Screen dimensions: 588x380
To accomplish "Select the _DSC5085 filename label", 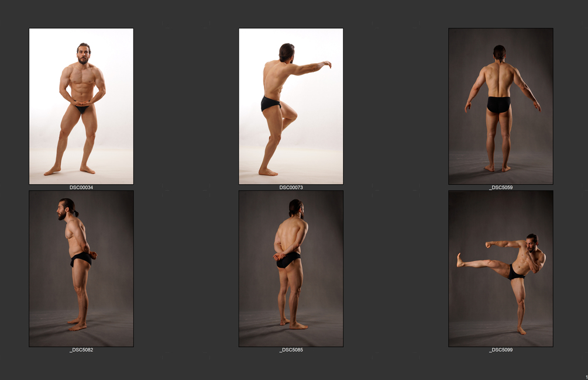I will 291,350.
